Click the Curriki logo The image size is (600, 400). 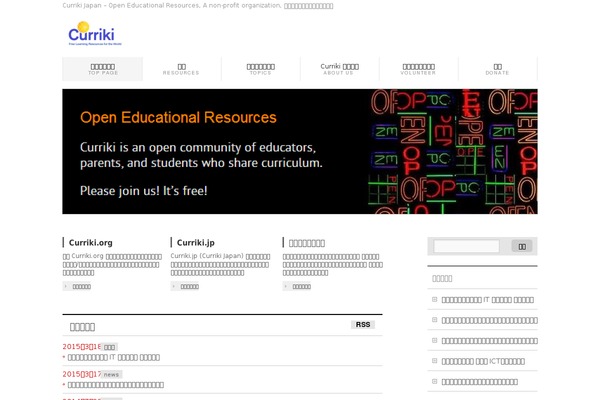point(95,33)
